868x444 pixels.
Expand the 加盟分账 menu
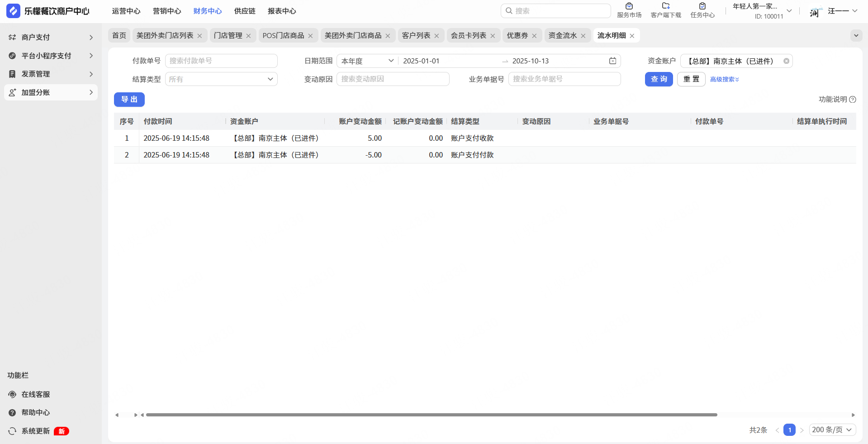click(91, 92)
